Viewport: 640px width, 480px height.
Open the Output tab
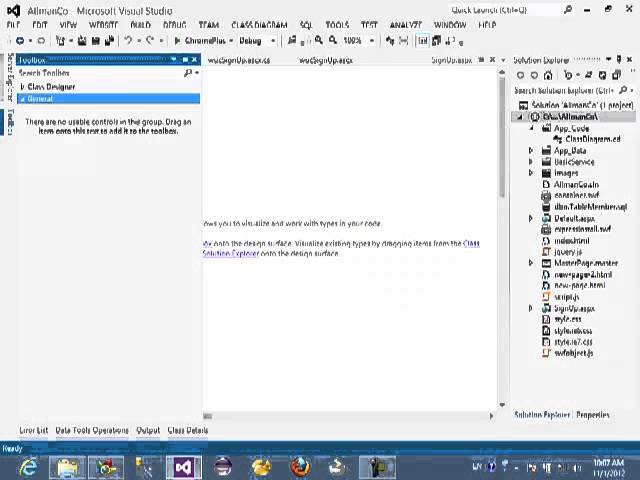(148, 430)
